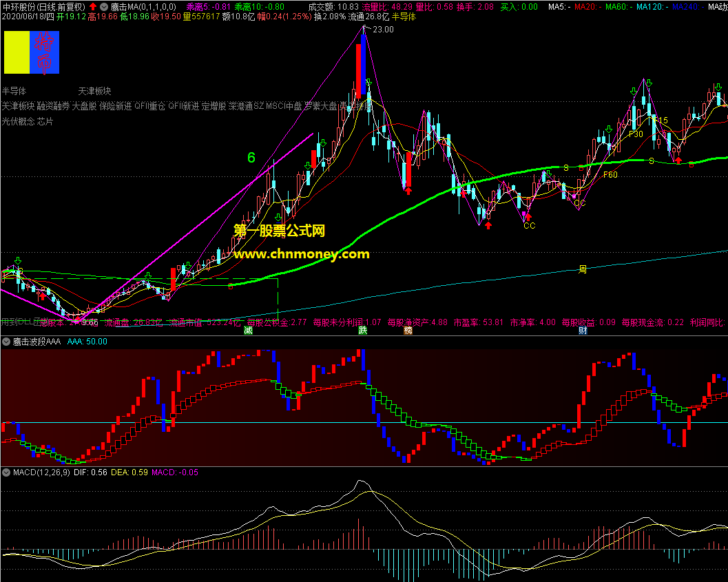Click the 每股净资产:4.88 figure
The height and width of the screenshot is (582, 728).
click(417, 322)
